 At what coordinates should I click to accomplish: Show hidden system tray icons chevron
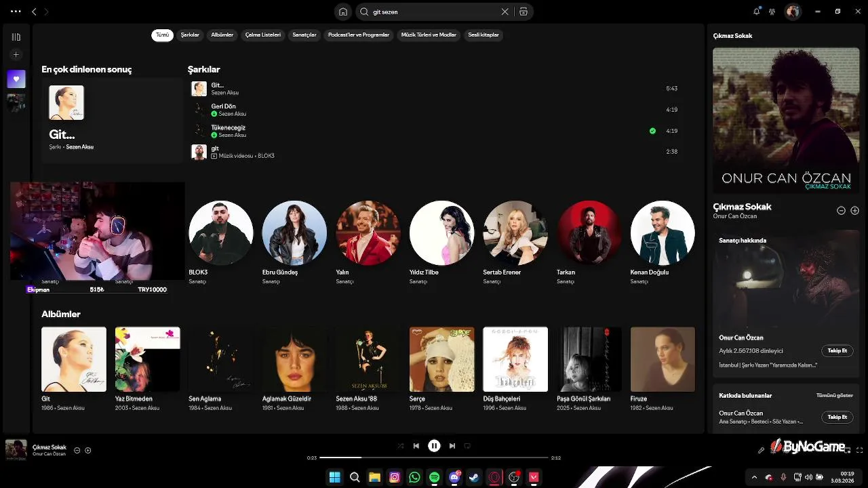click(754, 477)
